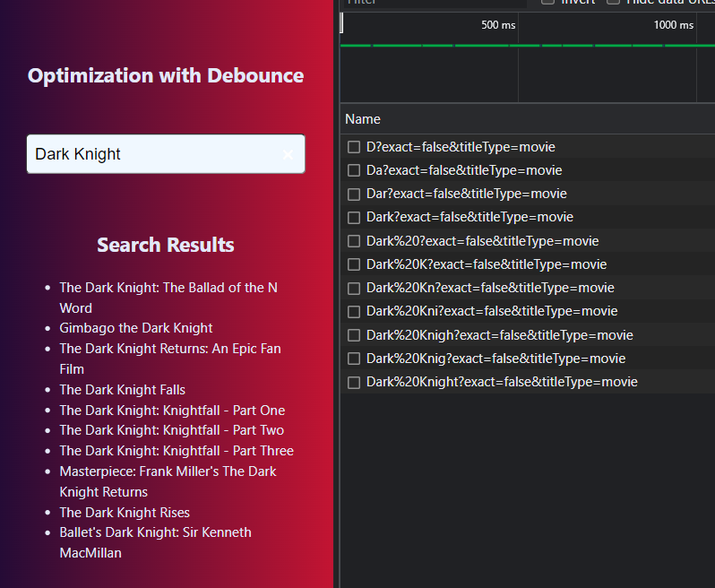Click result The Dark Knight Returns: An Epic
Image resolution: width=715 pixels, height=588 pixels.
(170, 359)
